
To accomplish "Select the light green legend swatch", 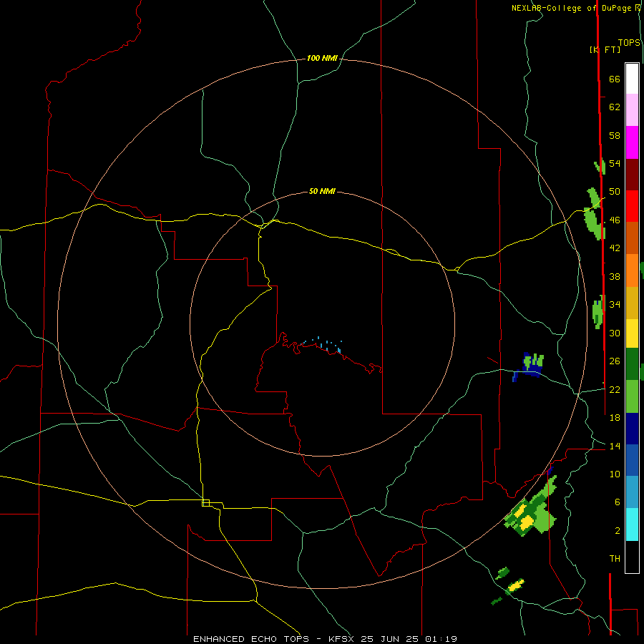I will pos(632,396).
